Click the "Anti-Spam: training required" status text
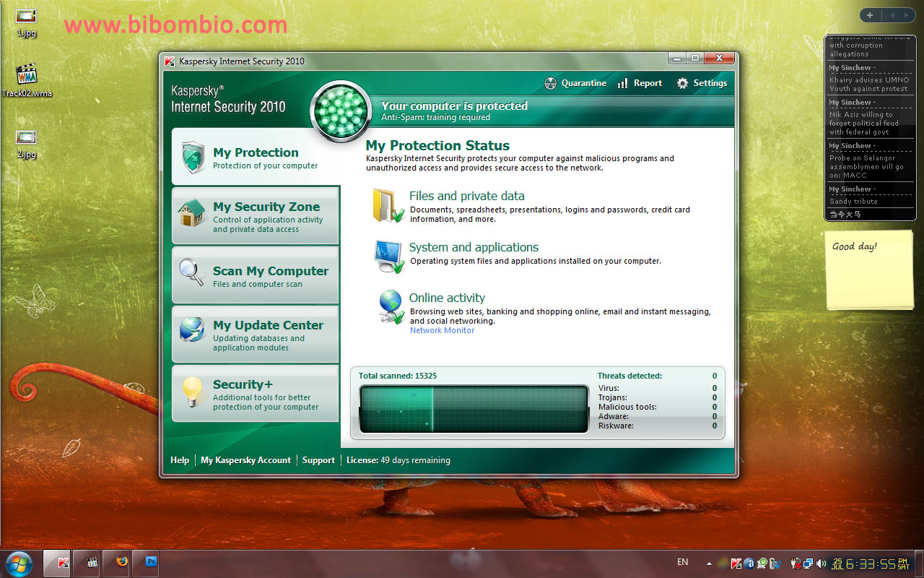 pos(435,117)
